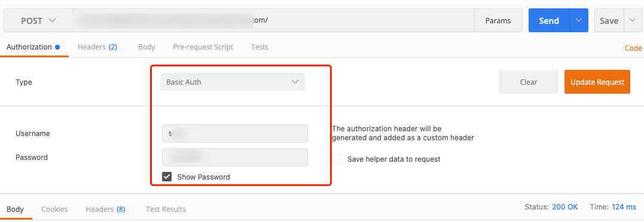Image resolution: width=644 pixels, height=222 pixels.
Task: Clear the authorization settings
Action: point(529,82)
